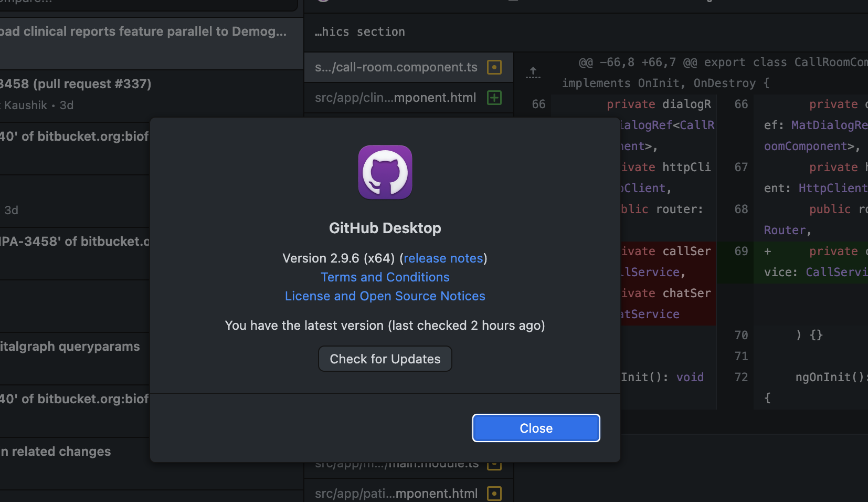Select src/app/clin...mponent.html file
Screen dimensions: 868x502
[x=408, y=98]
